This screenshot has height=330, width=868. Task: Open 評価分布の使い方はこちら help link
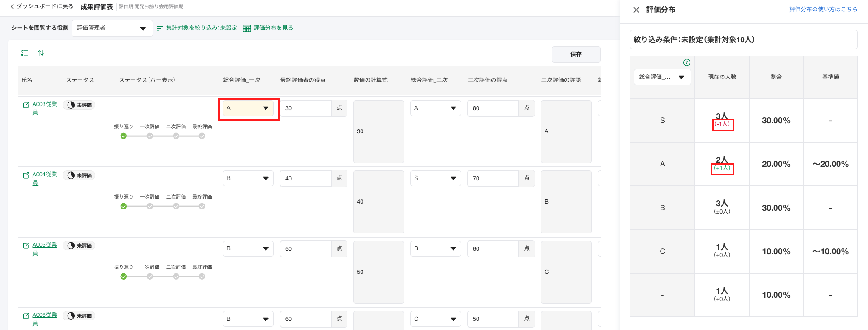point(823,10)
